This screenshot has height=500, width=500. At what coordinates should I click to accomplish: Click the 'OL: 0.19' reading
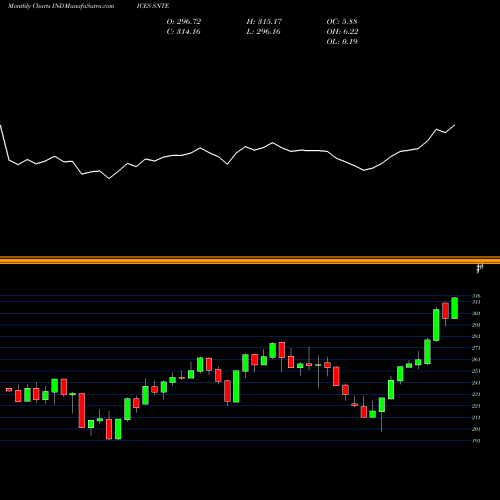tap(342, 42)
